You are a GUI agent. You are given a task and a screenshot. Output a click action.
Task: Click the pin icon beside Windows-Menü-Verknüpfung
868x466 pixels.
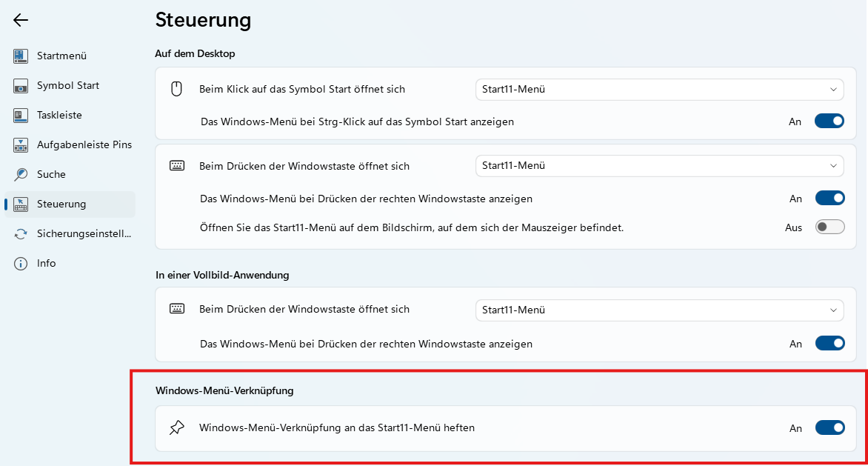176,427
